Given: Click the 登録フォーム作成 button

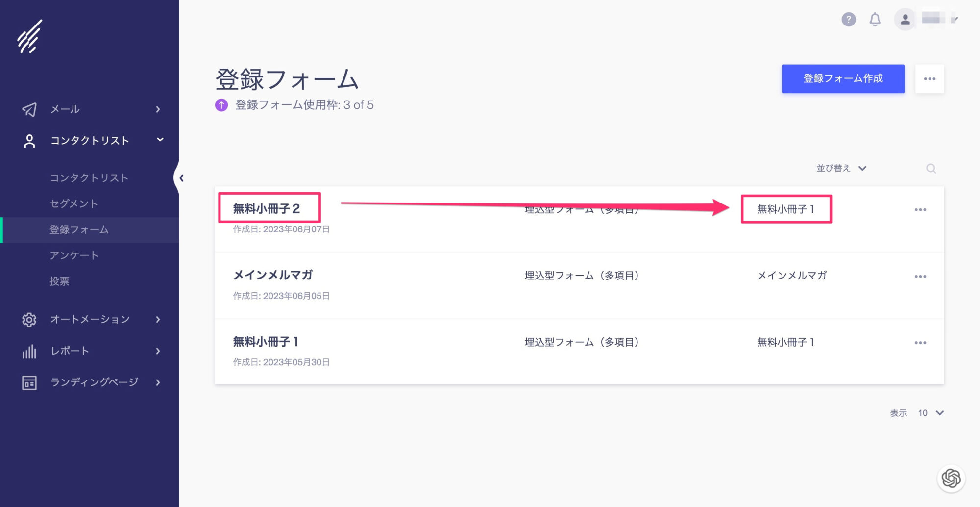Looking at the screenshot, I should tap(843, 79).
